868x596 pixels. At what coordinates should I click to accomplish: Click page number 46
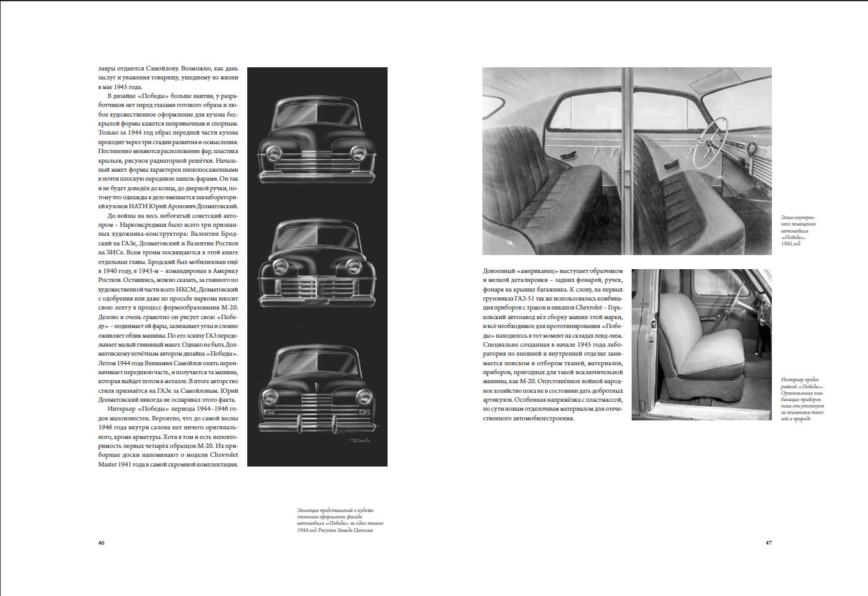[101, 543]
